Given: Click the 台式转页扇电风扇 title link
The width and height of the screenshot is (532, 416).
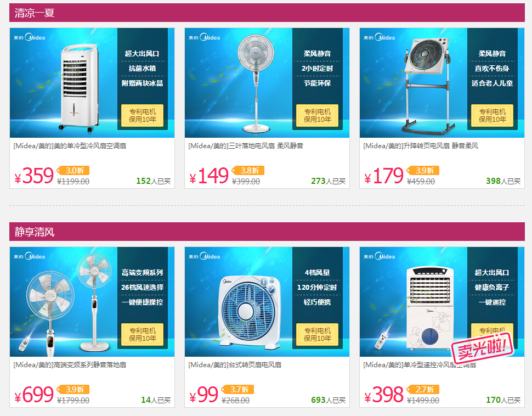Looking at the screenshot, I should point(235,365).
